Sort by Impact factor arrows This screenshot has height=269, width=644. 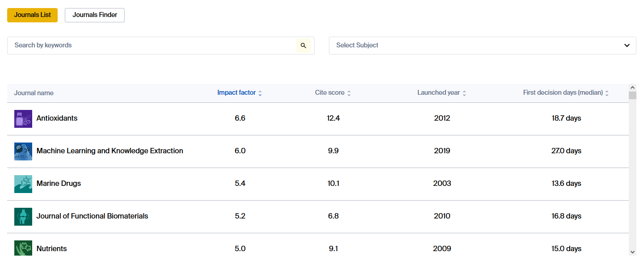coord(260,93)
